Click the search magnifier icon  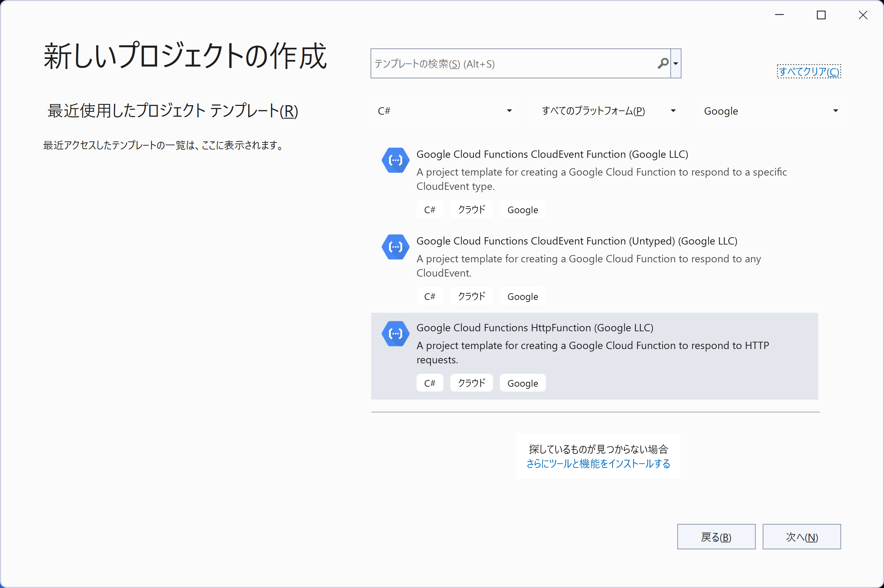click(663, 63)
